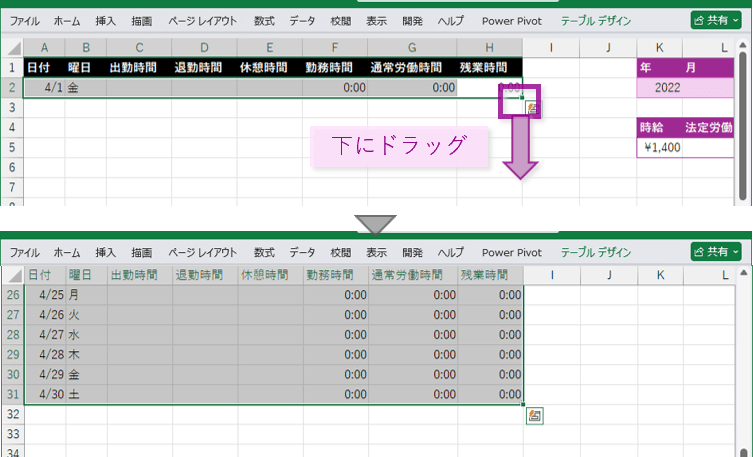Select 勤務時間 0:00 cell in row 27
The width and height of the screenshot is (753, 457).
(336, 315)
